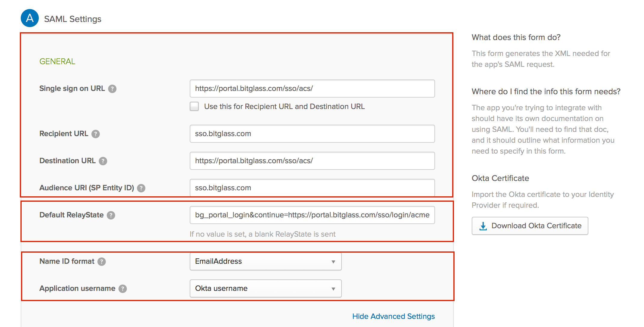Click the Default RelayState label
This screenshot has height=327, width=644.
point(72,215)
